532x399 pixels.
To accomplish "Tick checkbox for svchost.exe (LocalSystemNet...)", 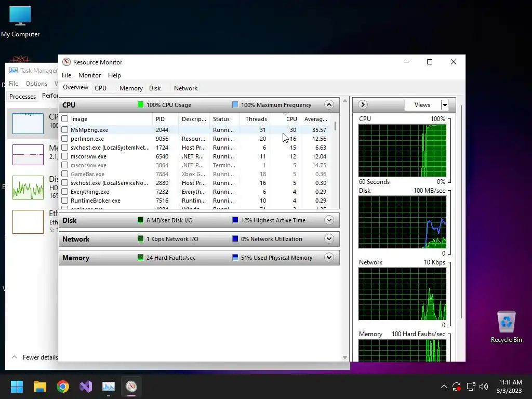I will pos(65,147).
